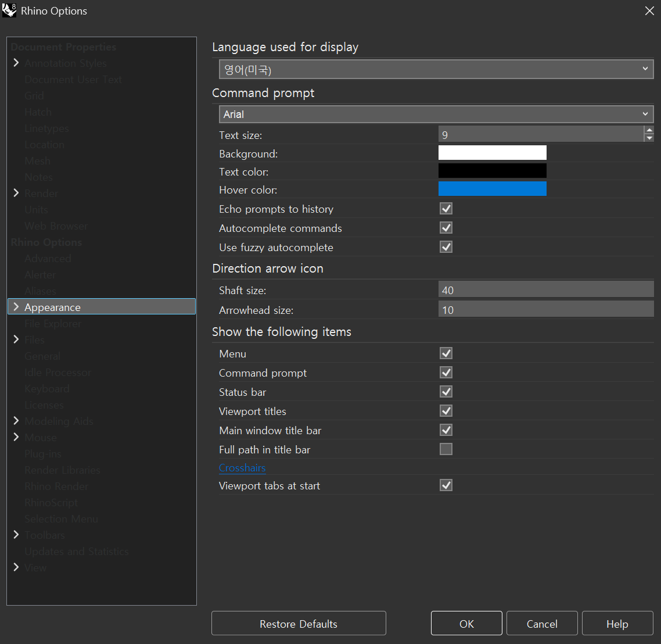This screenshot has width=661, height=644.
Task: Enable Full path in title bar
Action: [x=446, y=449]
